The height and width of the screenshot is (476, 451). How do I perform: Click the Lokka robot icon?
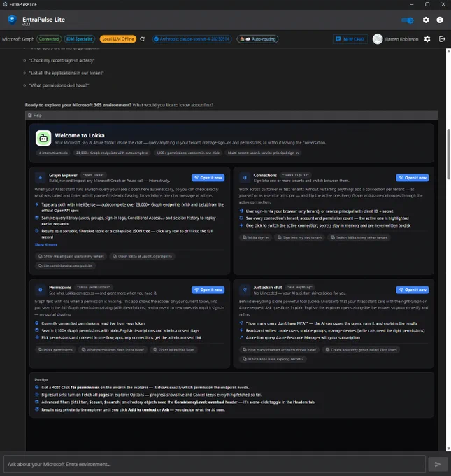[x=43, y=138]
